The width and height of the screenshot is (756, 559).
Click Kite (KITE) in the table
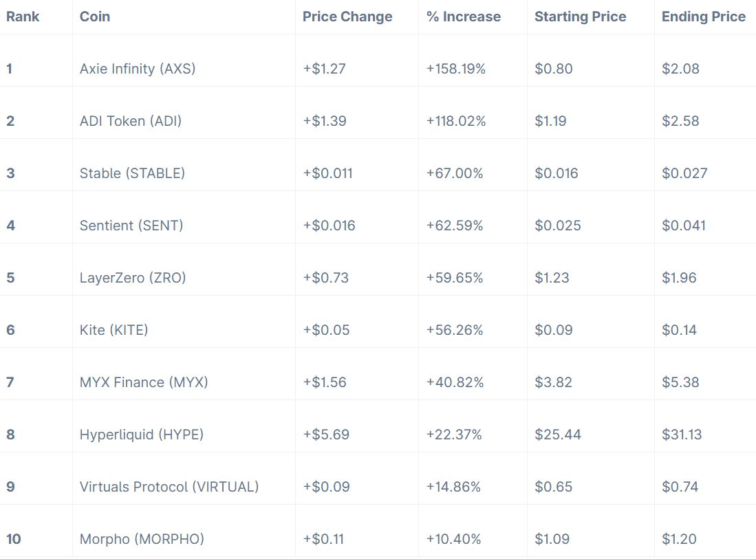[114, 330]
